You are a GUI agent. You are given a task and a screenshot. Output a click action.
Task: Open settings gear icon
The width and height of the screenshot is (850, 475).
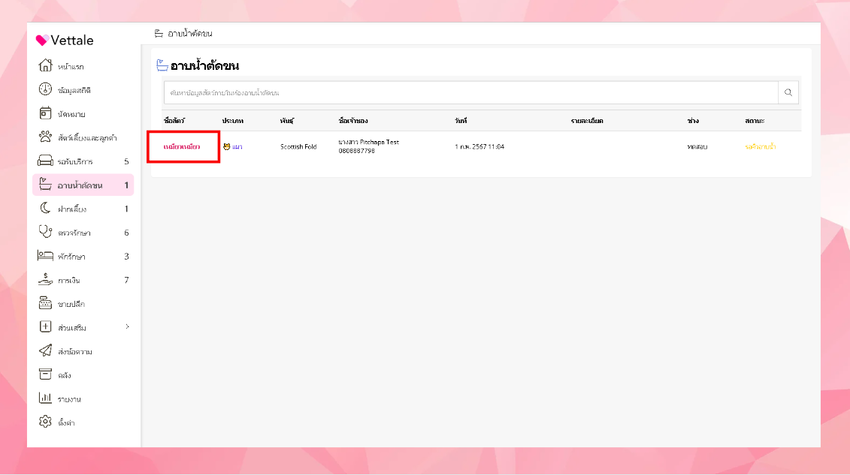click(x=46, y=422)
